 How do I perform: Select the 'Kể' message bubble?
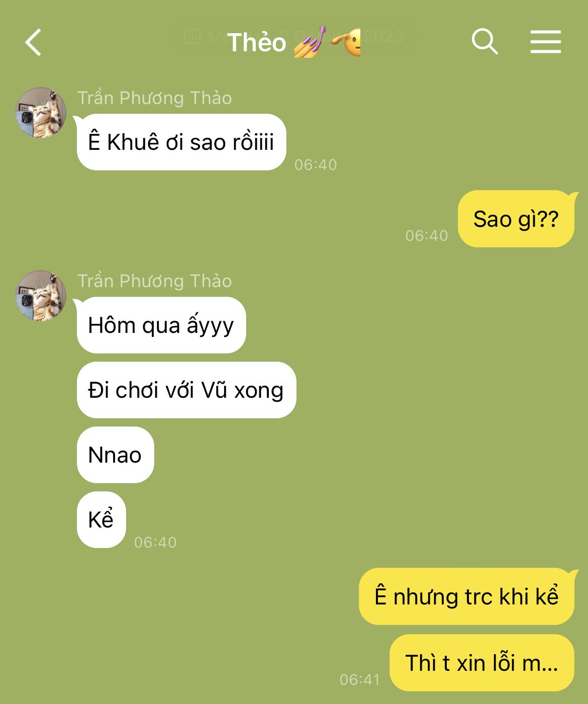101,519
